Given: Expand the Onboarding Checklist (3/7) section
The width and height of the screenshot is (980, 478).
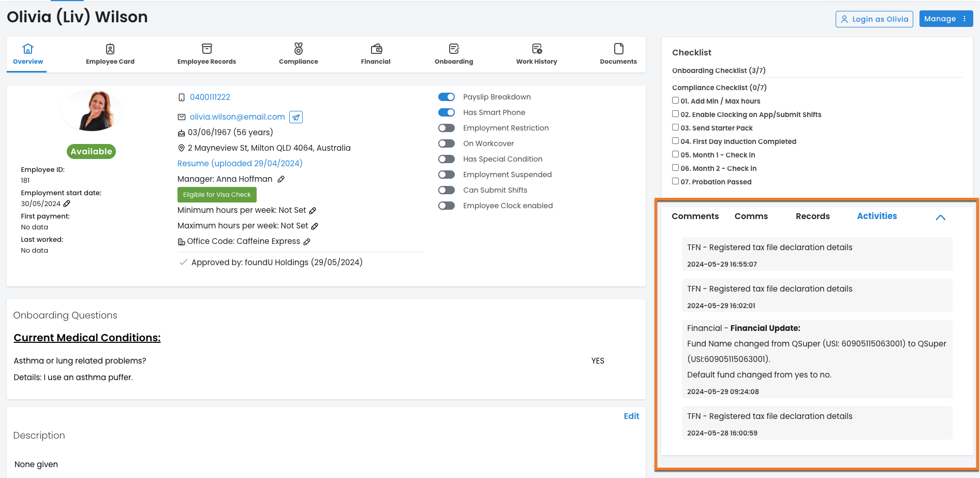Looking at the screenshot, I should click(x=719, y=70).
